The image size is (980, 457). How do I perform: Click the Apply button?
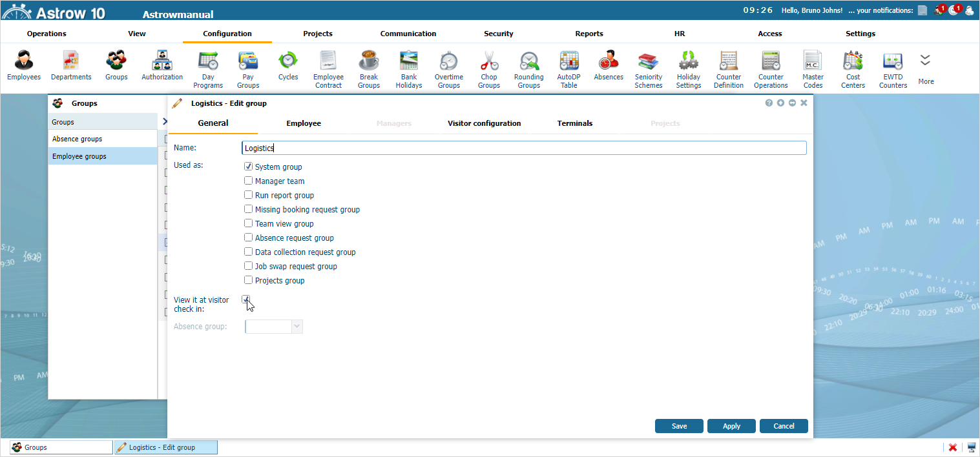(731, 426)
